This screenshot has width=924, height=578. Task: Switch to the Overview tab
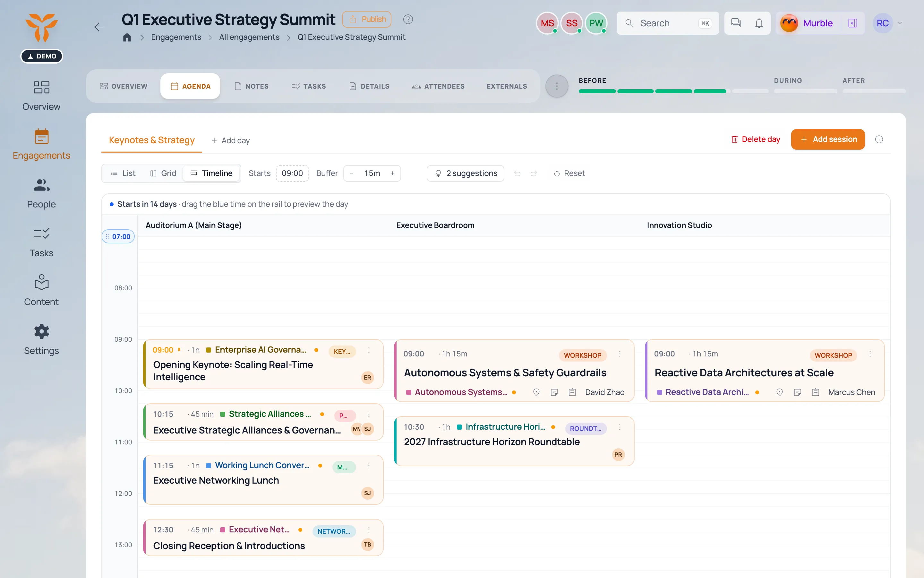[x=123, y=86]
